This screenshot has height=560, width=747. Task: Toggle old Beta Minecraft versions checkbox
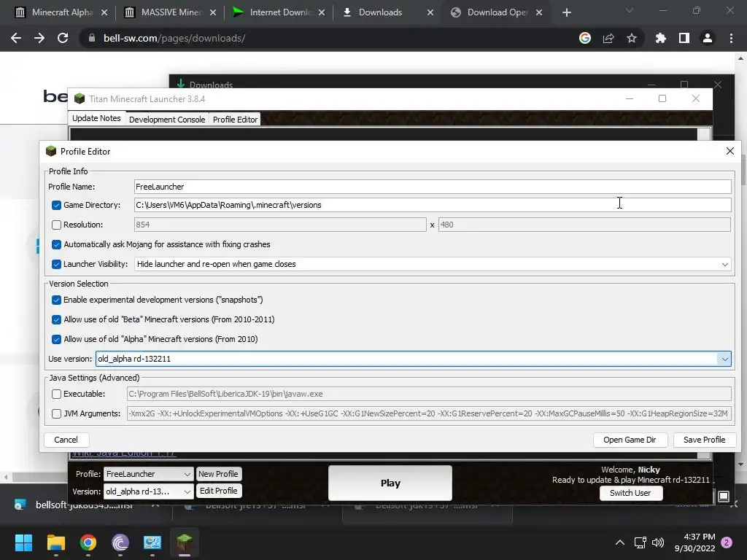(x=56, y=319)
